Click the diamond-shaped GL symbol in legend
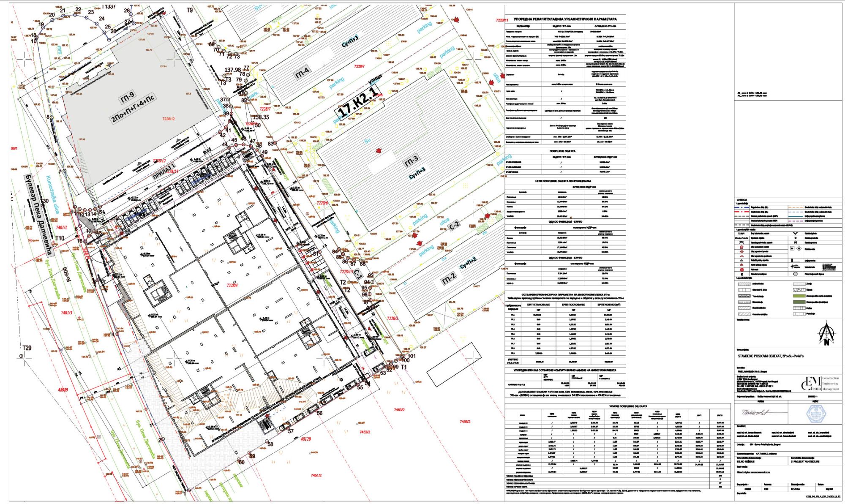This screenshot has height=504, width=845. pyautogui.click(x=799, y=248)
